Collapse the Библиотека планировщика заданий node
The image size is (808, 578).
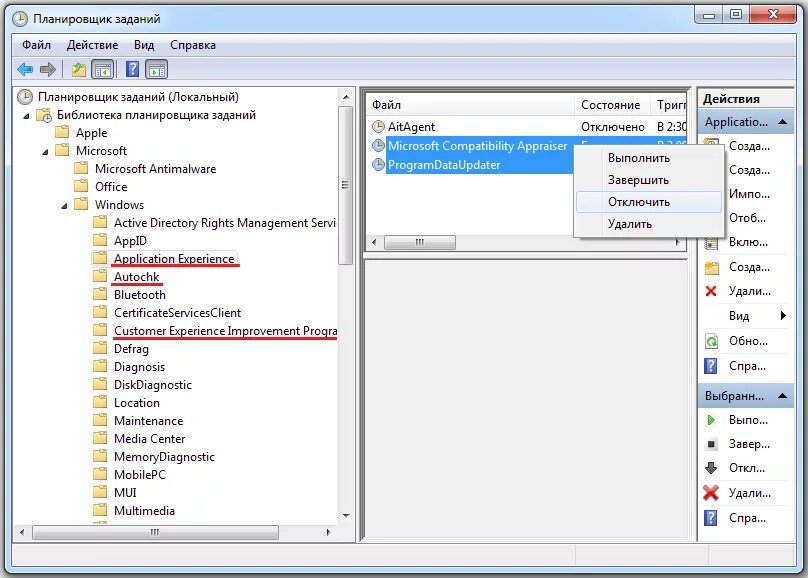pos(26,116)
